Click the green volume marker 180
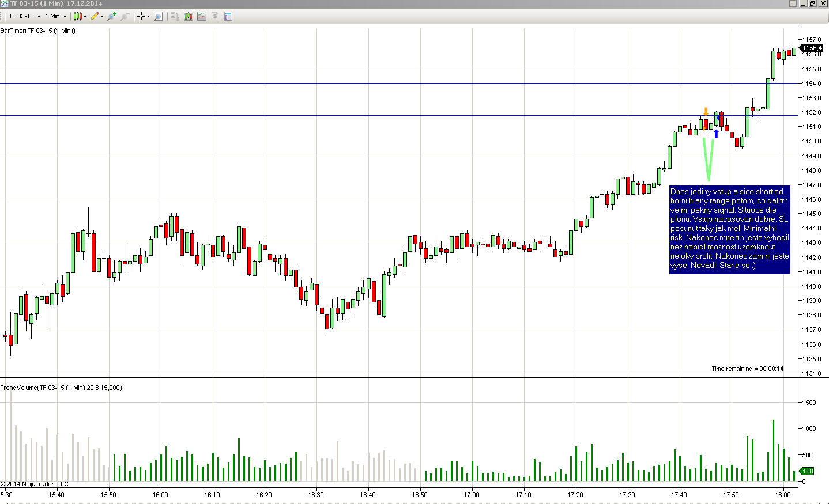This screenshot has width=829, height=504. coord(808,471)
